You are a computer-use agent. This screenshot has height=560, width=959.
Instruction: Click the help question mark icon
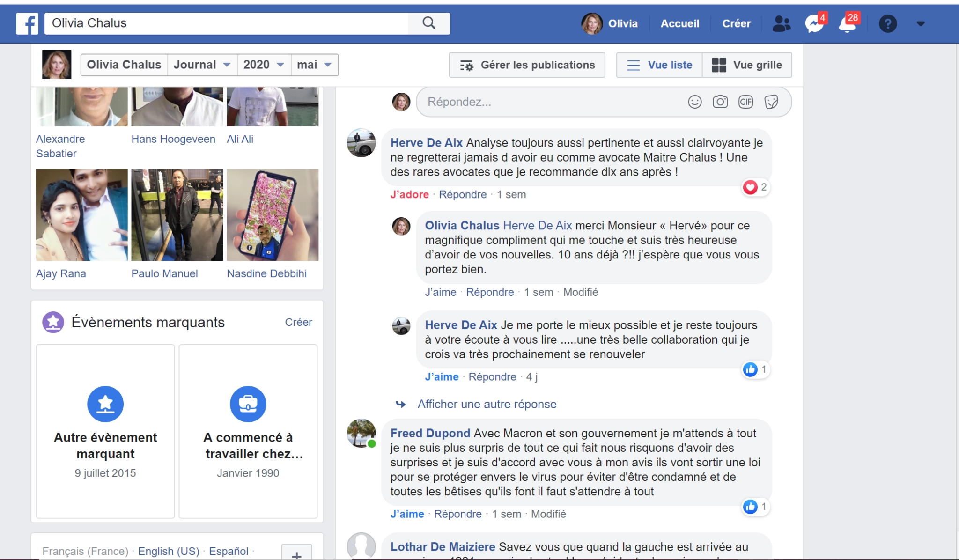(887, 23)
